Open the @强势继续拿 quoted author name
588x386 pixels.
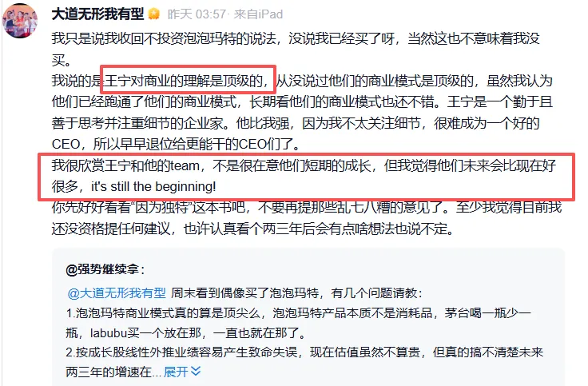pyautogui.click(x=103, y=269)
